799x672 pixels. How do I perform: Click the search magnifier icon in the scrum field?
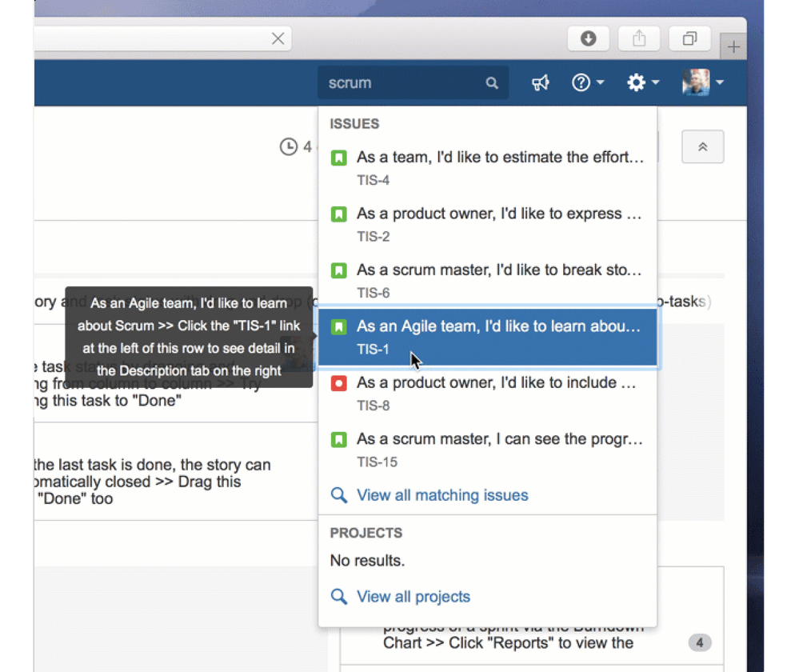pos(491,82)
